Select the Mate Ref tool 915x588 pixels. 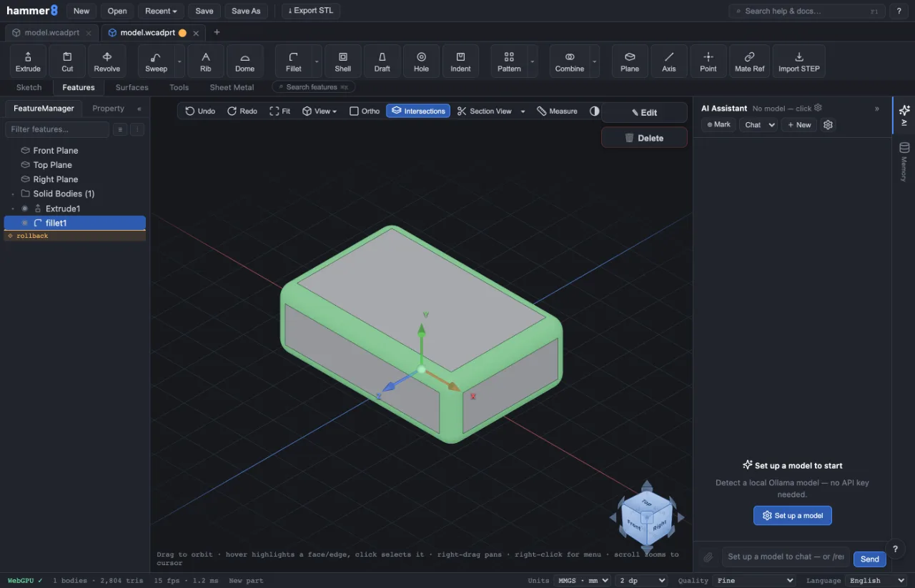coord(750,61)
